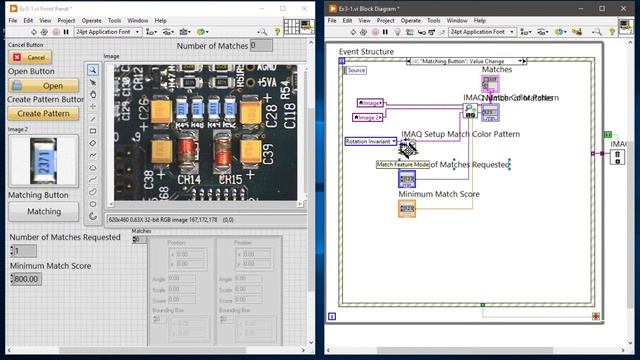
Task: Click IMAQ Match Color Pattern VI node
Action: click(470, 111)
